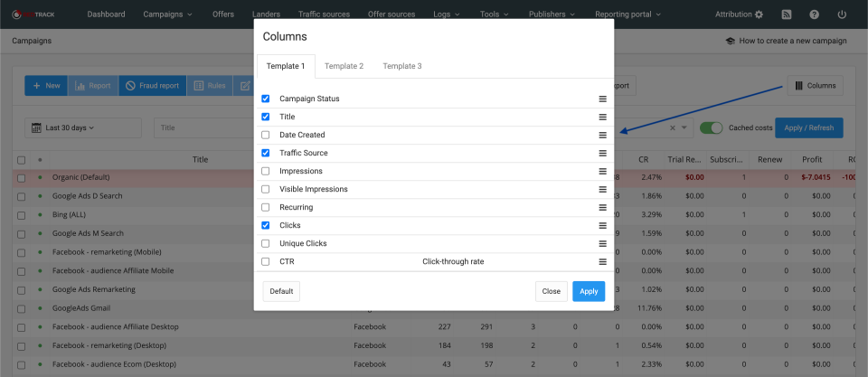Image resolution: width=868 pixels, height=377 pixels.
Task: Open the RSS news feed icon
Action: click(786, 14)
